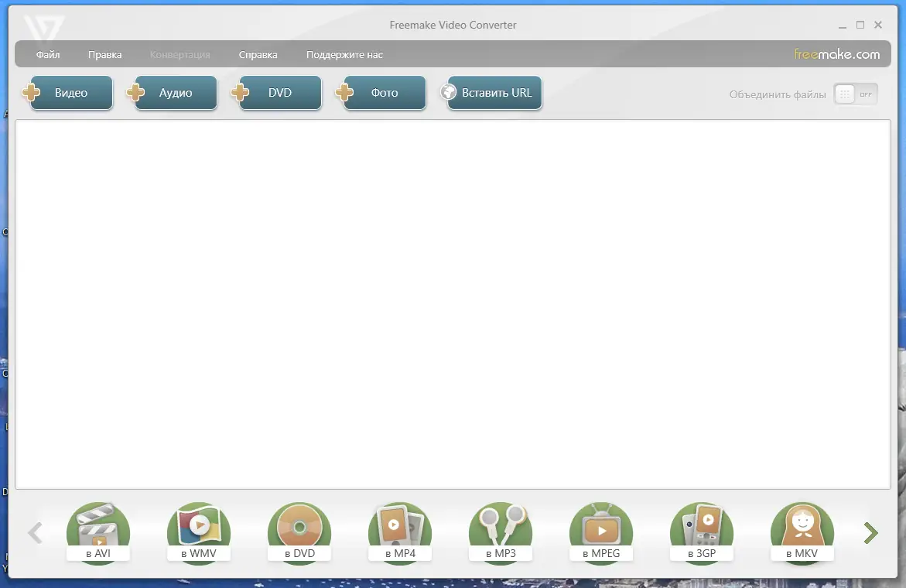
Task: Maximize the Freemake Video Converter window
Action: 860,25
